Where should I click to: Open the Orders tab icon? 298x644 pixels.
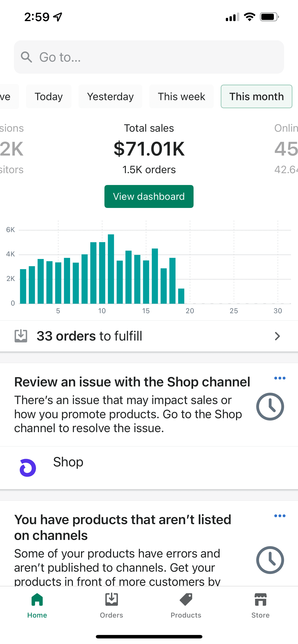111,600
